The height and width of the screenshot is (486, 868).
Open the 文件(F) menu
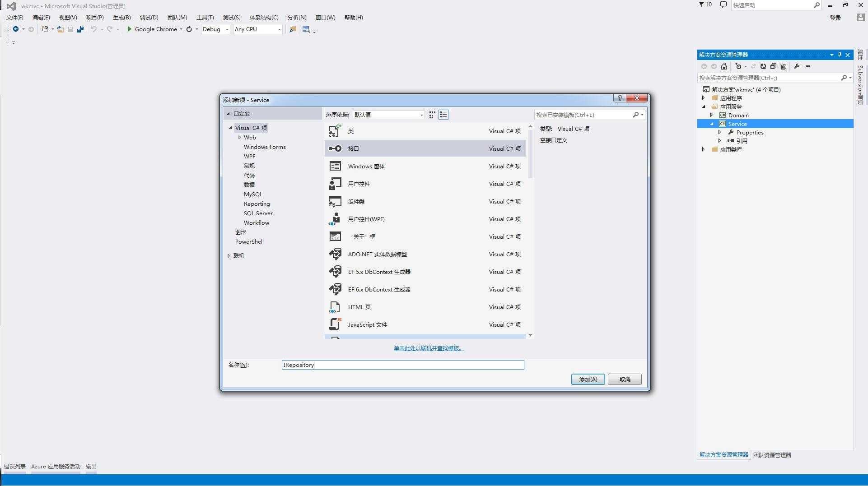[x=14, y=17]
